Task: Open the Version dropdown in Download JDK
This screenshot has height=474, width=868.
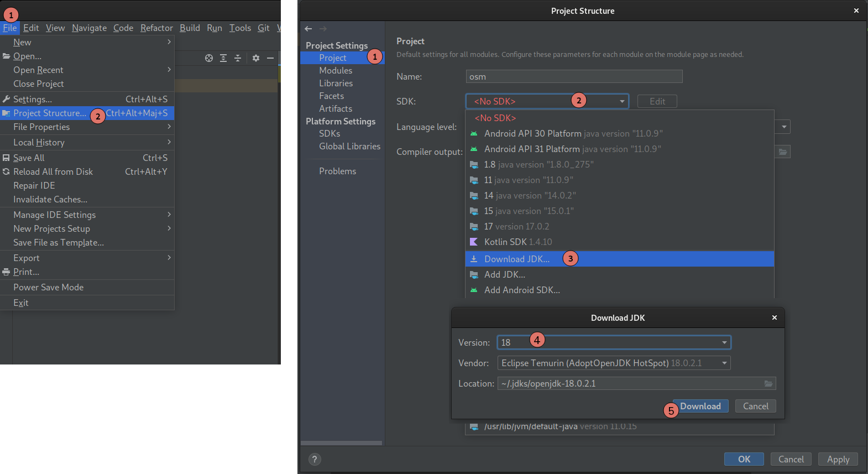Action: [614, 342]
